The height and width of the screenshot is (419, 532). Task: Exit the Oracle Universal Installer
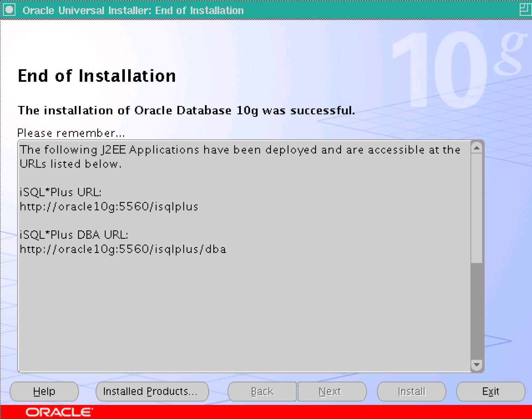pyautogui.click(x=491, y=391)
